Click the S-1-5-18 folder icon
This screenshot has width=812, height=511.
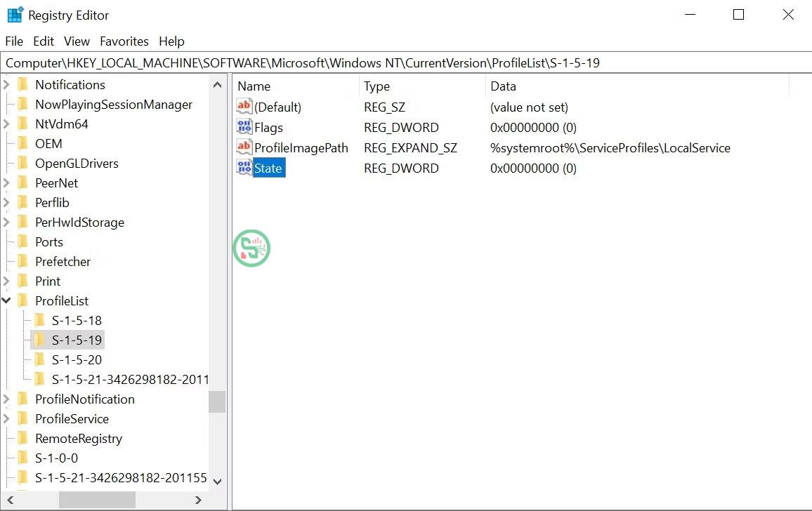tap(39, 321)
